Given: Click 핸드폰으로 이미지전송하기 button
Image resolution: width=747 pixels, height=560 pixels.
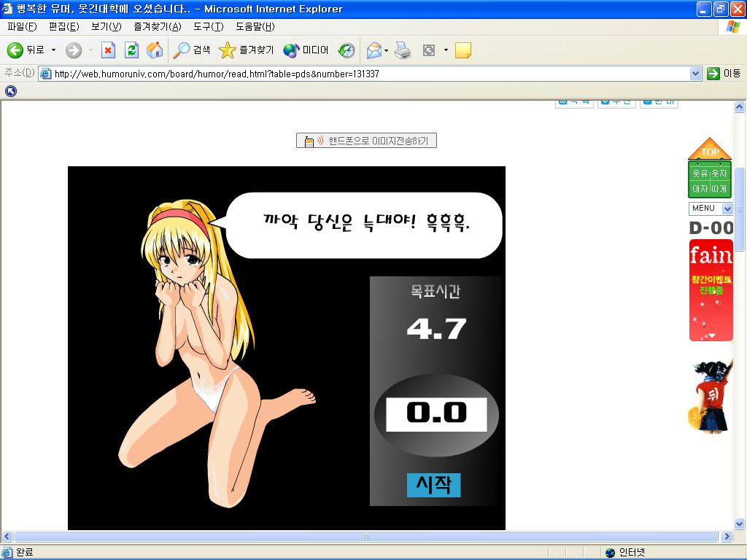Looking at the screenshot, I should pyautogui.click(x=366, y=141).
